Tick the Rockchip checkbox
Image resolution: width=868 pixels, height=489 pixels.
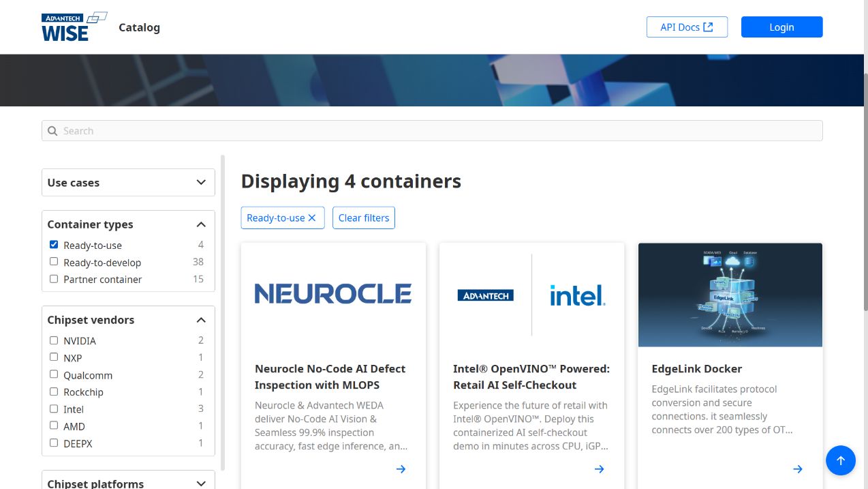(54, 391)
